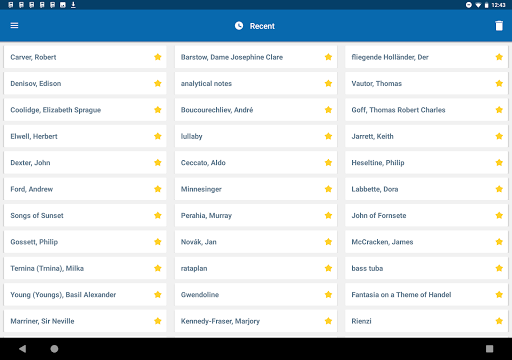Tap the Android home circle button
This screenshot has height=360, width=512.
coord(54,349)
